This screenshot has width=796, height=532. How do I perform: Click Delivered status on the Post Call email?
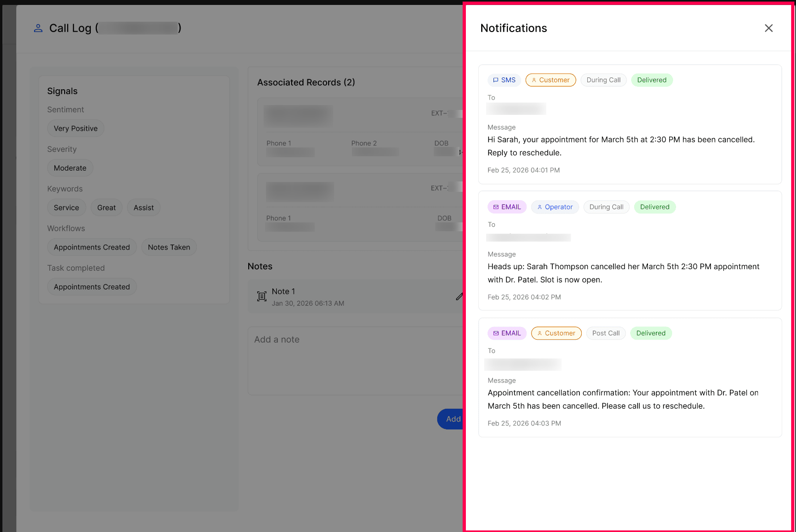point(651,333)
